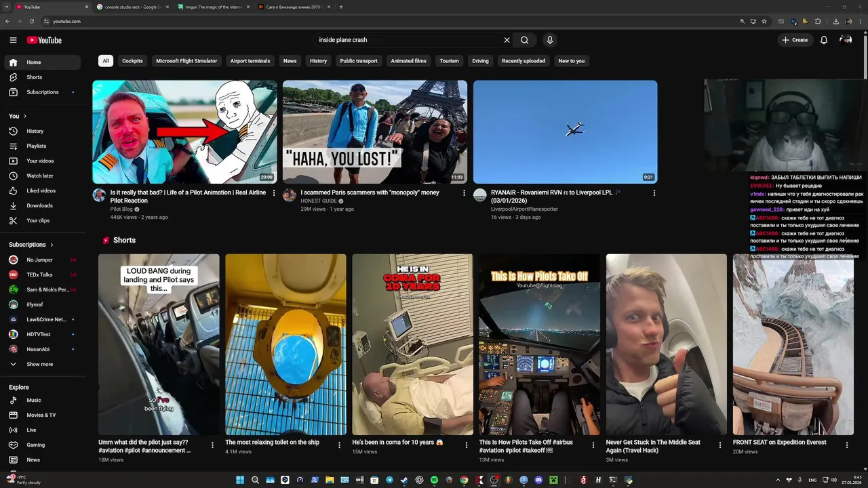Open Liked videos in the sidebar
The image size is (868, 488).
(42, 190)
